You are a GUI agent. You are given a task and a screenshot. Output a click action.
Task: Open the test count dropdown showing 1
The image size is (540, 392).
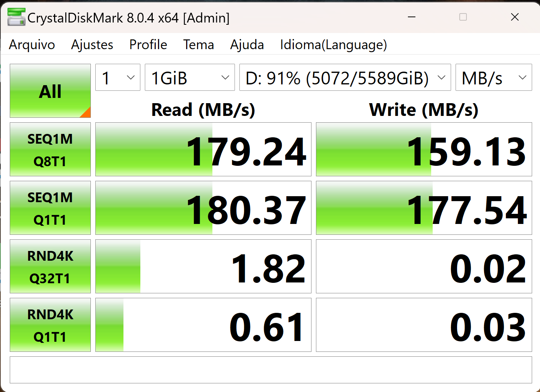click(118, 77)
